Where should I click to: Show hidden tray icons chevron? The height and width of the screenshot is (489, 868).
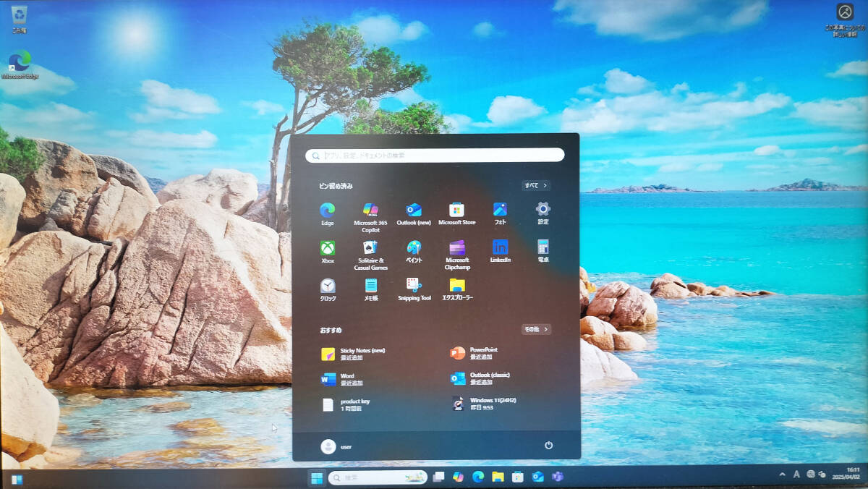coord(782,475)
